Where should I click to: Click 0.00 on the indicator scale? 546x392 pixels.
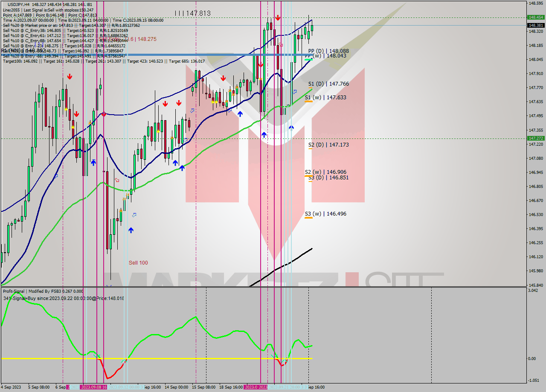pyautogui.click(x=532, y=359)
